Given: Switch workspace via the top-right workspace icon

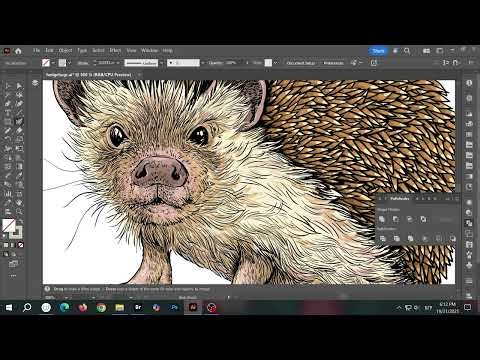Looking at the screenshot, I should click(440, 51).
